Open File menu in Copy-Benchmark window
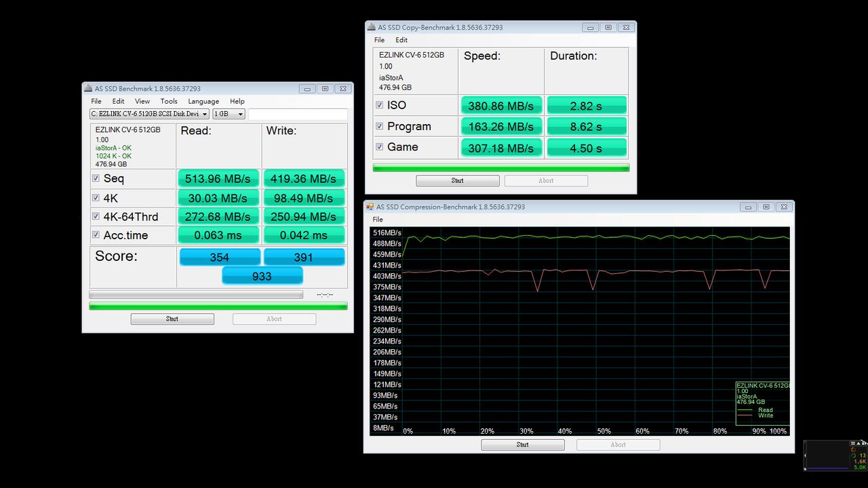 (x=379, y=40)
